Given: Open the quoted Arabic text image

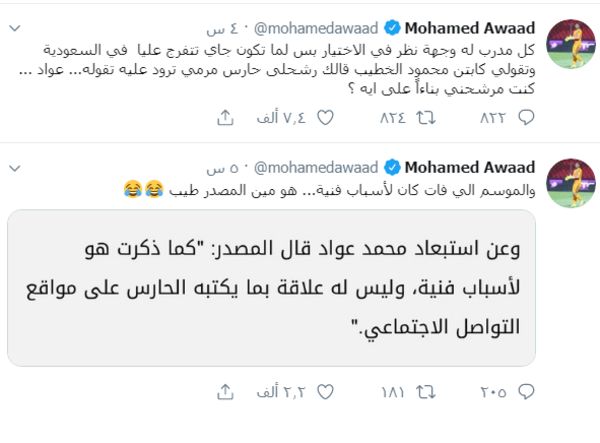Looking at the screenshot, I should pyautogui.click(x=271, y=288).
